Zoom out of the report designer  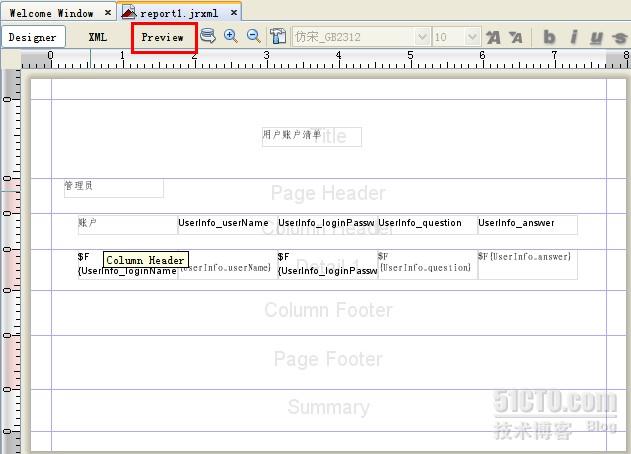click(254, 36)
